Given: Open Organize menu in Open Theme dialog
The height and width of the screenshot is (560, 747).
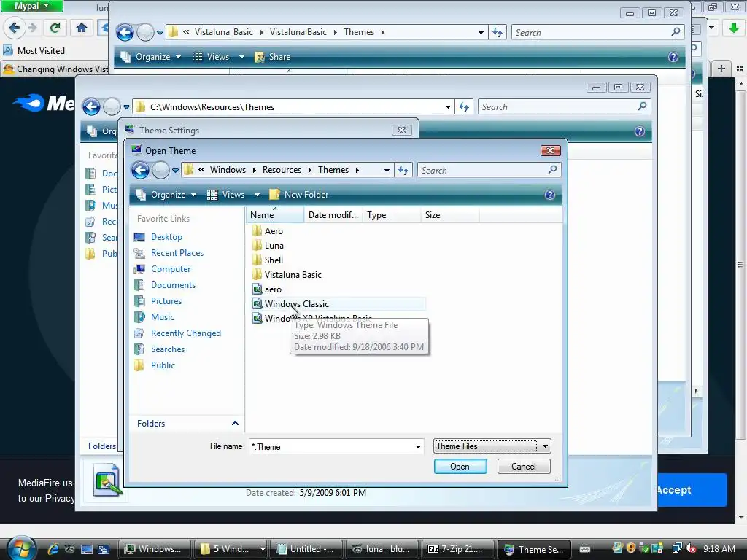Looking at the screenshot, I should coord(166,195).
